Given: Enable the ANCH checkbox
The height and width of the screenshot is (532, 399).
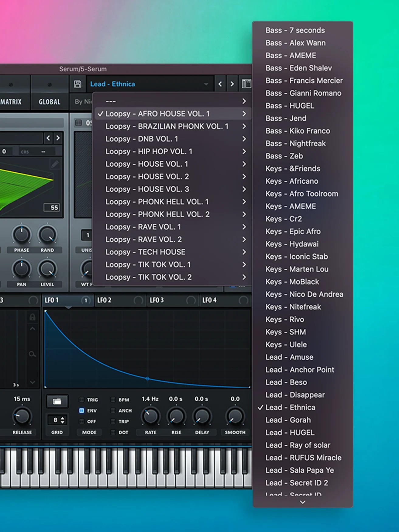Looking at the screenshot, I should click(x=113, y=410).
